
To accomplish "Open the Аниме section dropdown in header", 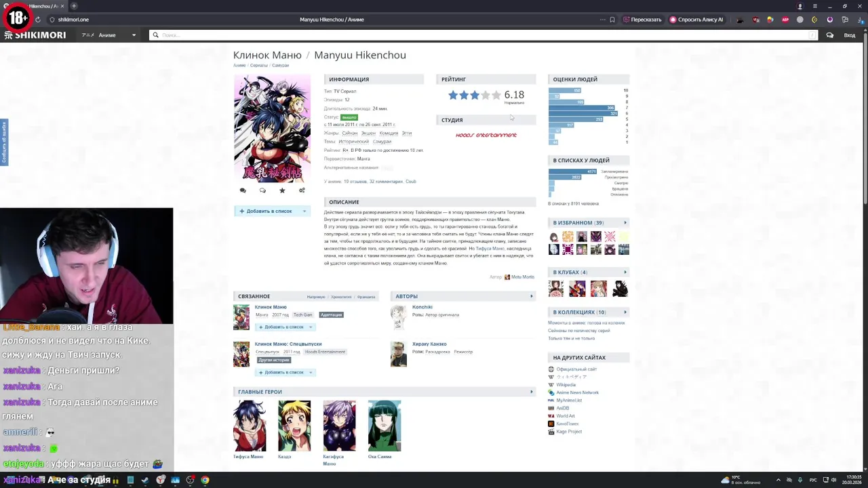I will [x=108, y=35].
